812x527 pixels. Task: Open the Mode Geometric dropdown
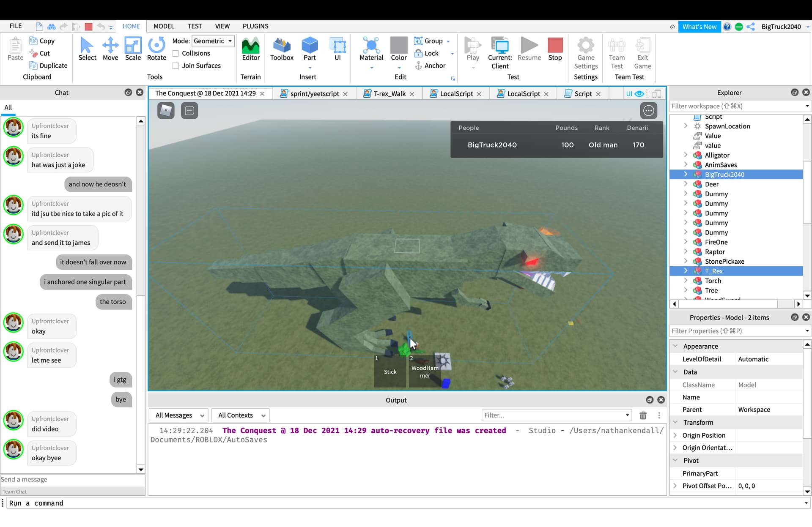pyautogui.click(x=213, y=41)
